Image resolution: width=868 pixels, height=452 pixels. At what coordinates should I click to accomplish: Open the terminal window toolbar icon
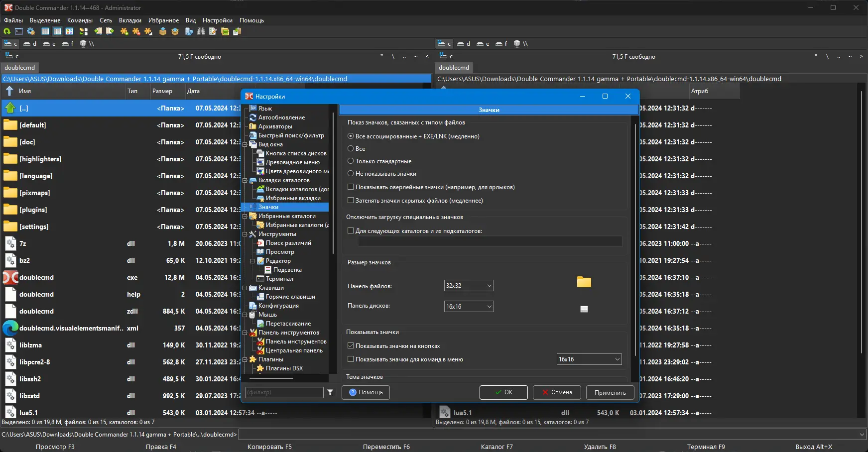tap(19, 31)
